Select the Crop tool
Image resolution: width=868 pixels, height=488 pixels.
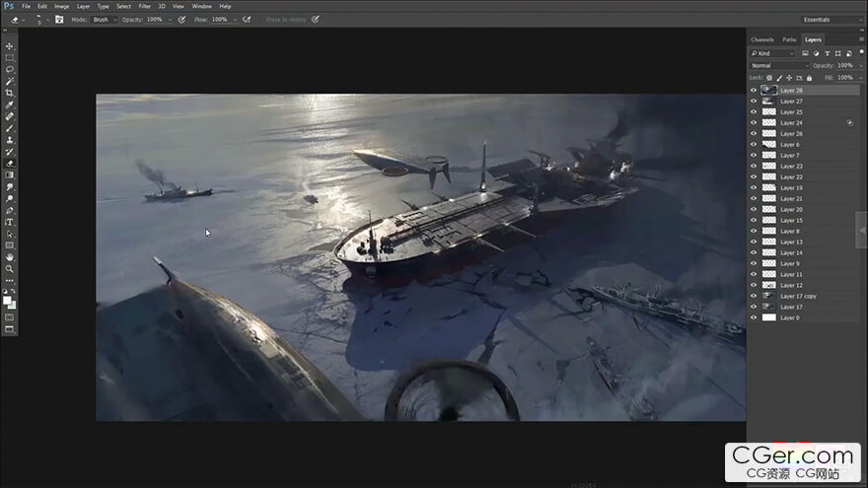pos(10,93)
